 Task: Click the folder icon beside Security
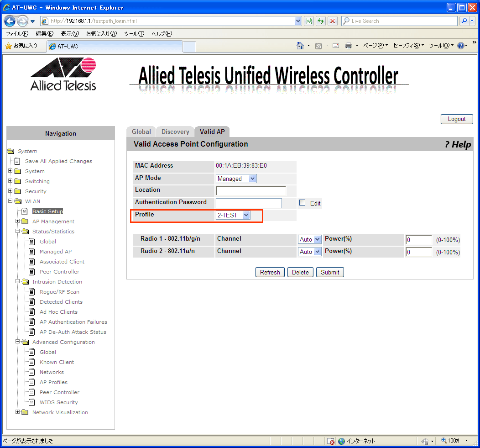click(x=18, y=191)
